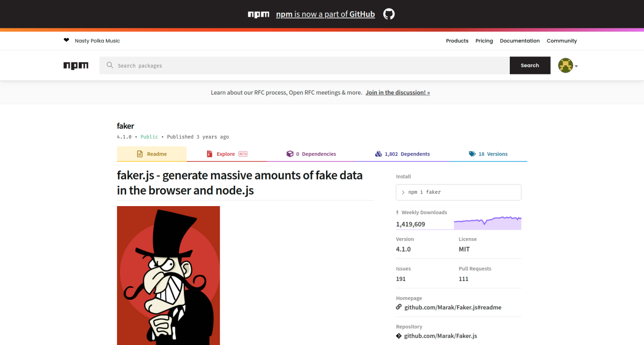Click the 'Nasty Polka Music' text
Screen dimensions: 644x345
[x=97, y=41]
